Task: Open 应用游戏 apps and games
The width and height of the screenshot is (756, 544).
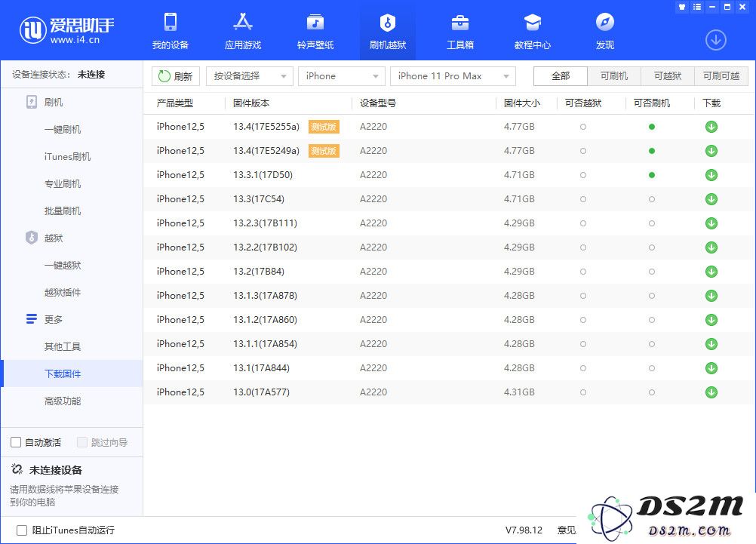Action: 242,32
